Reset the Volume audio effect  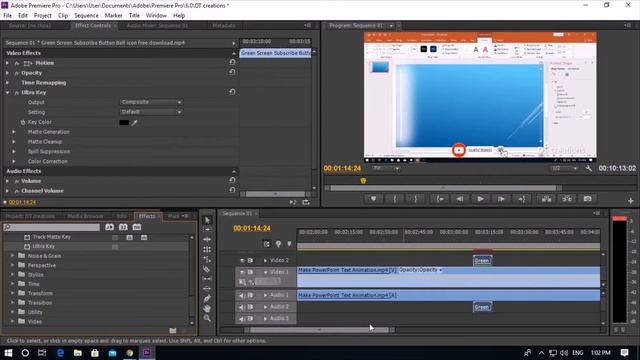pyautogui.click(x=232, y=180)
